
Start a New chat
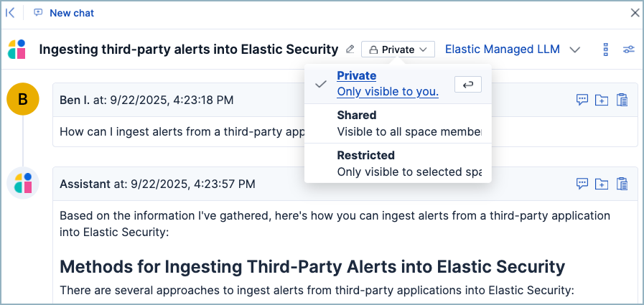pos(64,13)
